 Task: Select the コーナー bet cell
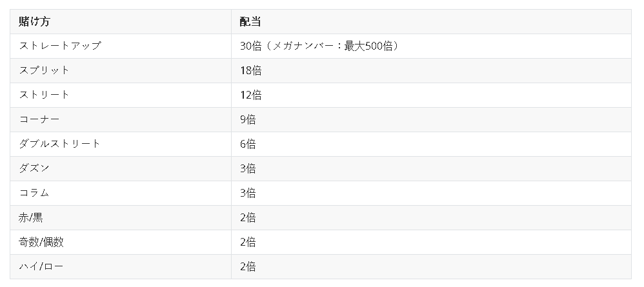point(39,119)
